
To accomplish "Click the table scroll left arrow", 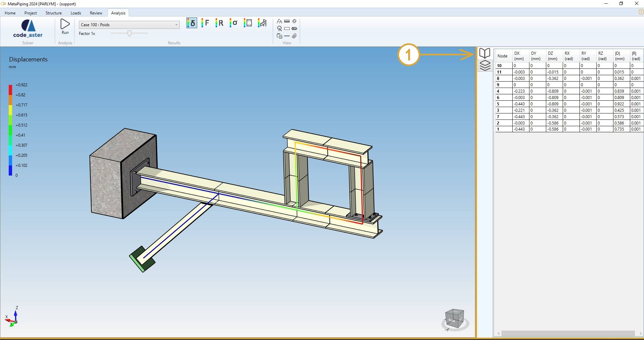I will click(499, 333).
